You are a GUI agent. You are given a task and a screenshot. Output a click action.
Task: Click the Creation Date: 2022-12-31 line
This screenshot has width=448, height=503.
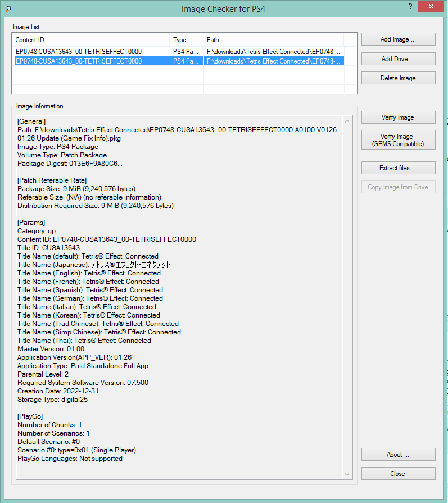coord(58,391)
